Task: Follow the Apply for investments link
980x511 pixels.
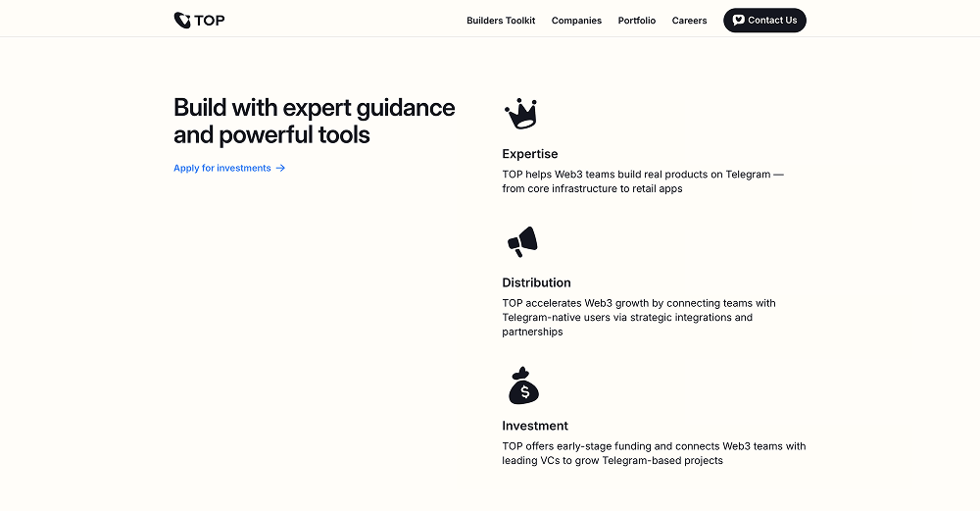Action: (229, 168)
